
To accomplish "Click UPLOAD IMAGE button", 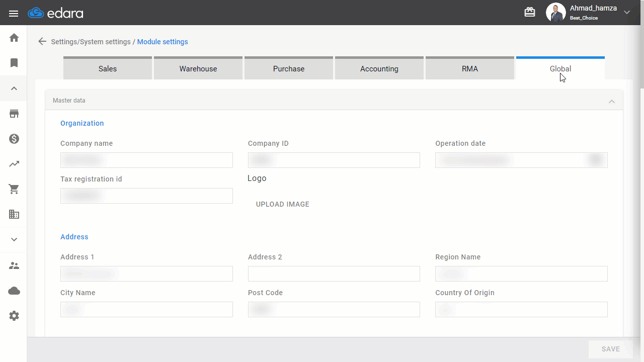I will click(283, 204).
